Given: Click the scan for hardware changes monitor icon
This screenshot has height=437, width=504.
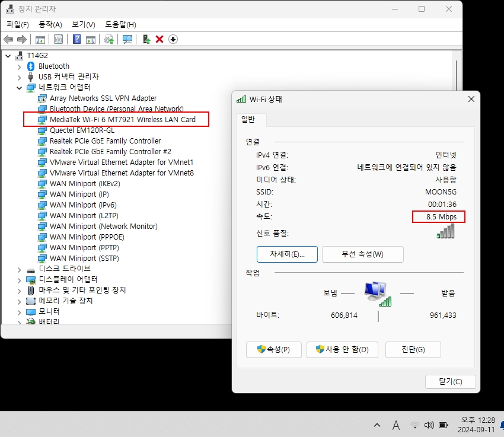Looking at the screenshot, I should click(x=127, y=39).
